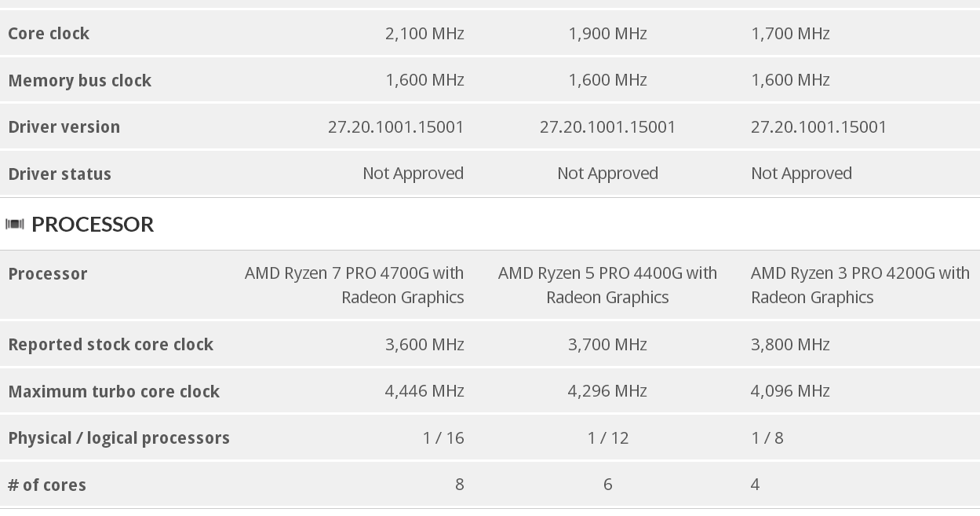Click the Reported stock core clock label
The width and height of the screenshot is (980, 516).
[x=111, y=344]
